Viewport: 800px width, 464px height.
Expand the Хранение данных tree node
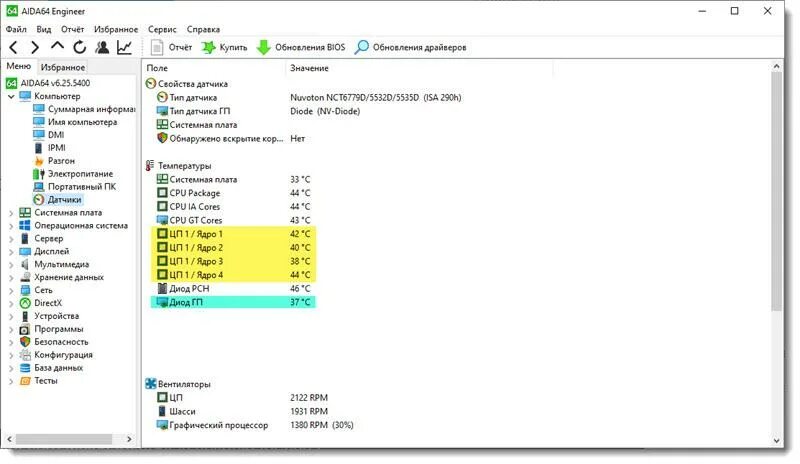[11, 277]
